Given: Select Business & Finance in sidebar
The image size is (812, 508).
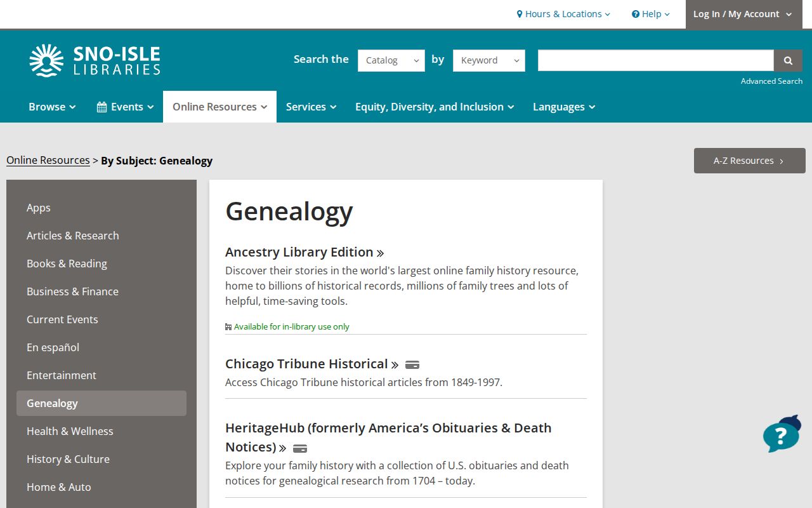Looking at the screenshot, I should click(101, 291).
